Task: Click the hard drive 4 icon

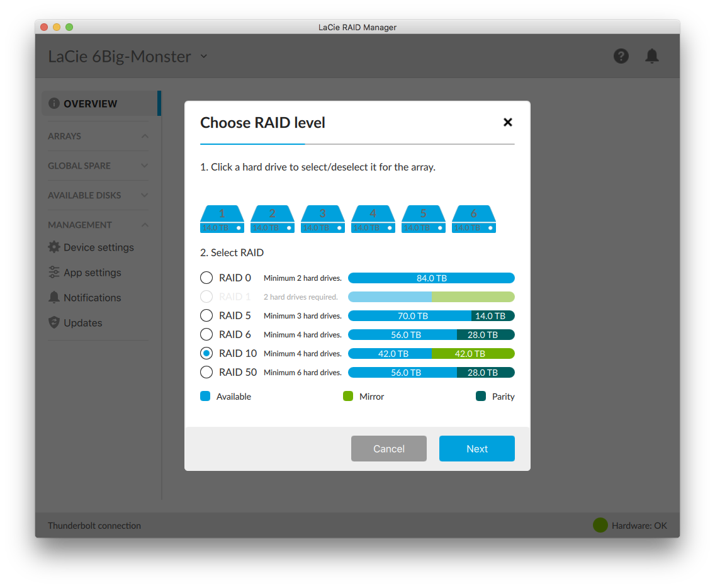Action: pos(373,219)
